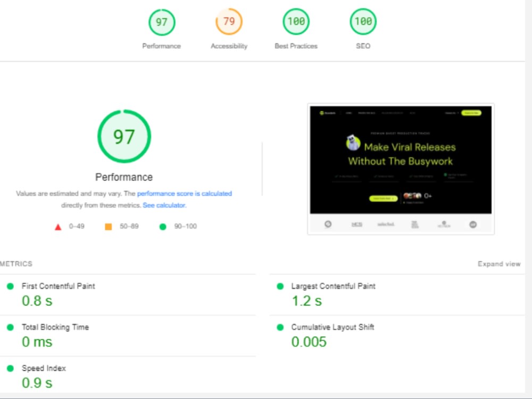Image resolution: width=532 pixels, height=399 pixels.
Task: Click the green dot beside Speed Index
Action: pyautogui.click(x=10, y=369)
